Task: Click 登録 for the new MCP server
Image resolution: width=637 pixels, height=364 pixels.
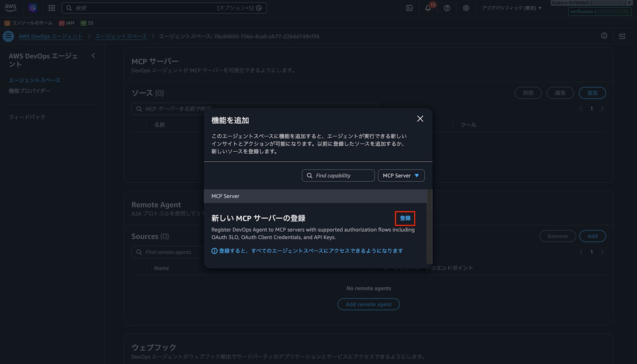Action: 405,218
